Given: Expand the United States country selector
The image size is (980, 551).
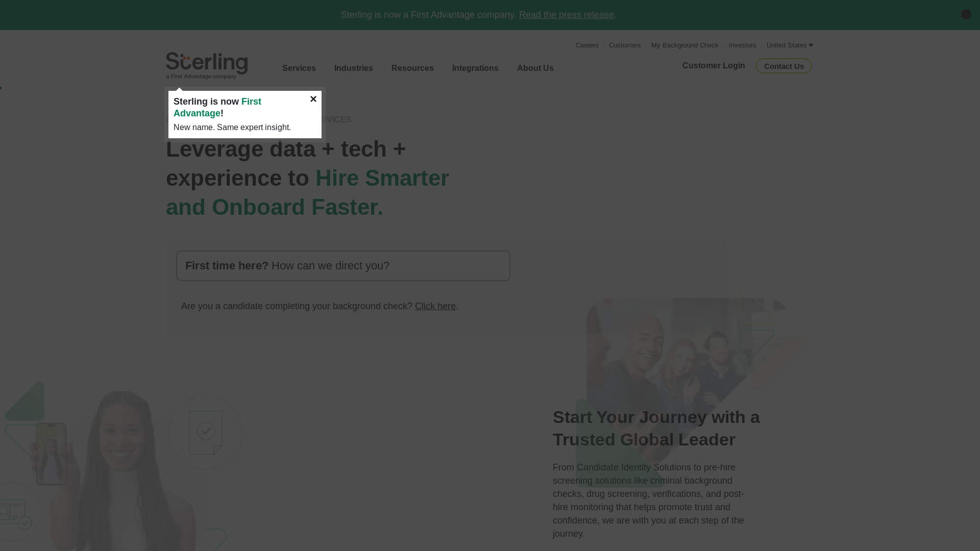Looking at the screenshot, I should (x=790, y=45).
